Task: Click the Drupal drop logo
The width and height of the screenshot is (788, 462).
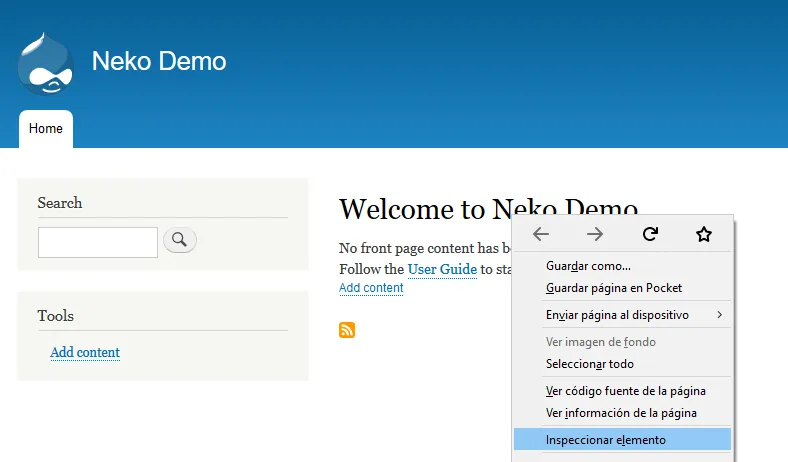Action: (46, 64)
